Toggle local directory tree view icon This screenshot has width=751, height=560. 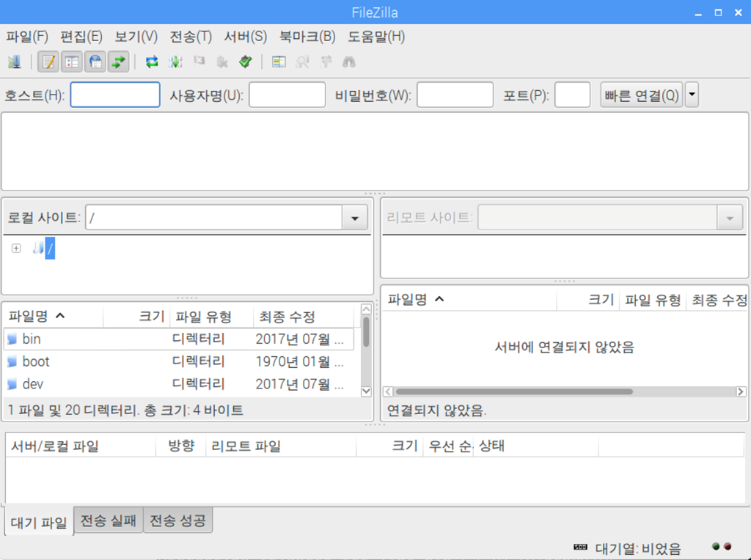pos(72,62)
